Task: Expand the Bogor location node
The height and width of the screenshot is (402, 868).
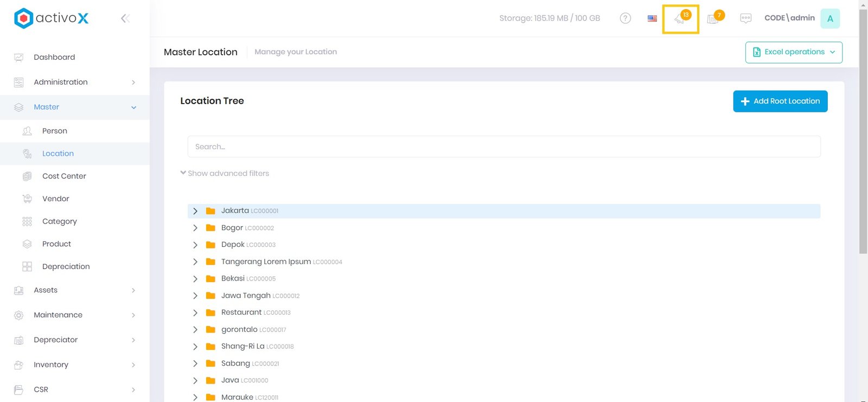Action: [x=195, y=228]
